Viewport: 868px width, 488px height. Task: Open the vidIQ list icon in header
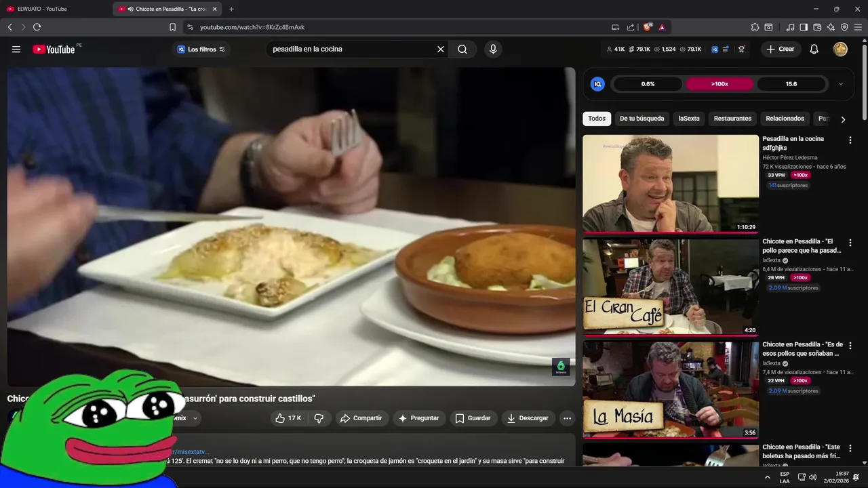(x=726, y=49)
